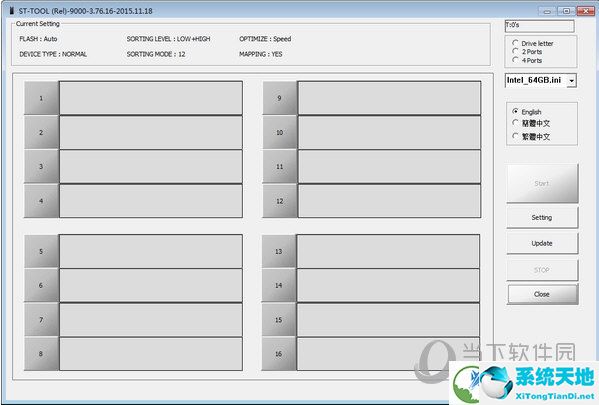The height and width of the screenshot is (405, 599).
Task: Click port slot number 5
Action: click(x=41, y=251)
